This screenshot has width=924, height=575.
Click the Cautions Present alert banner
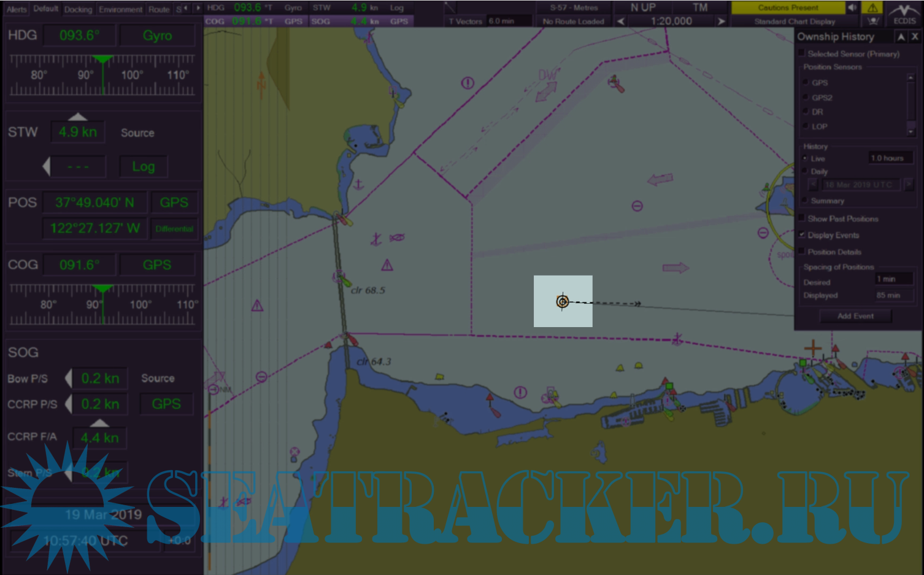(x=788, y=7)
